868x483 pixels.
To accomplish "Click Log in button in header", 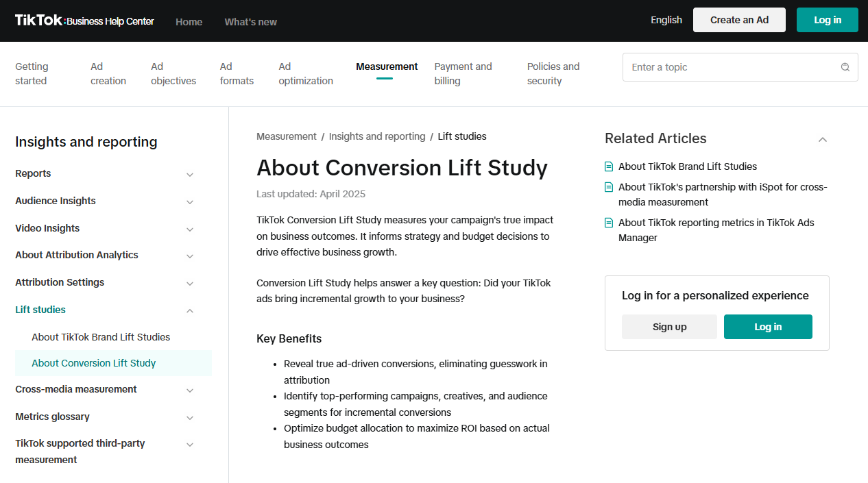I will [x=828, y=20].
